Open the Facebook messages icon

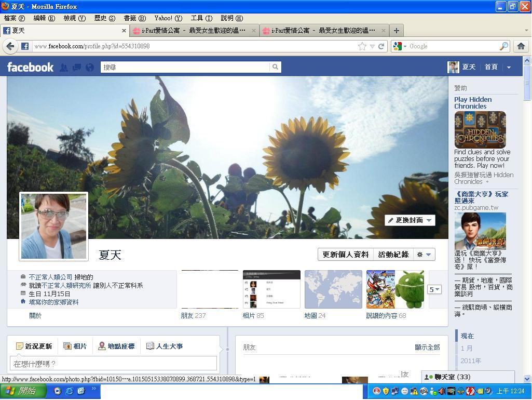click(77, 67)
